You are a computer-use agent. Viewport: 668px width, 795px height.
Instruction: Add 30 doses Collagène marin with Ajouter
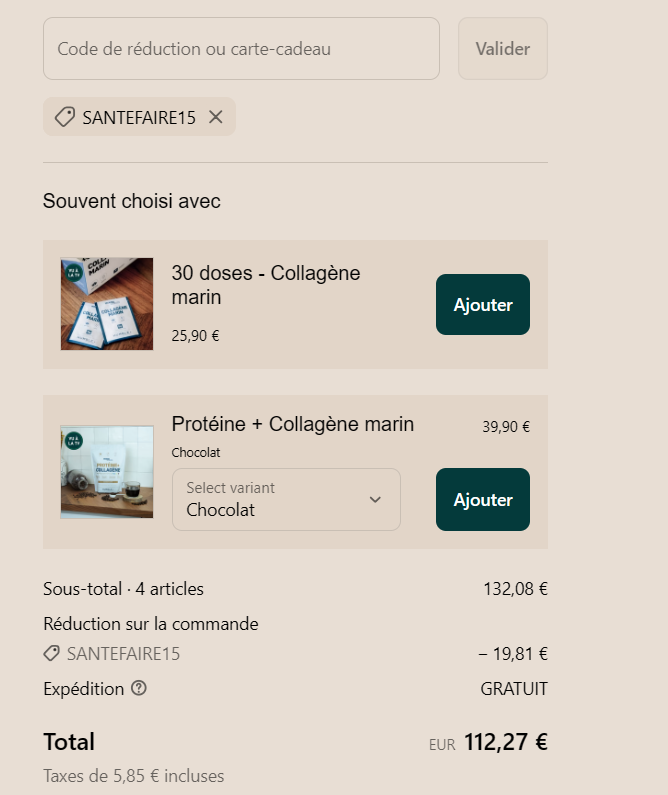pyautogui.click(x=483, y=305)
